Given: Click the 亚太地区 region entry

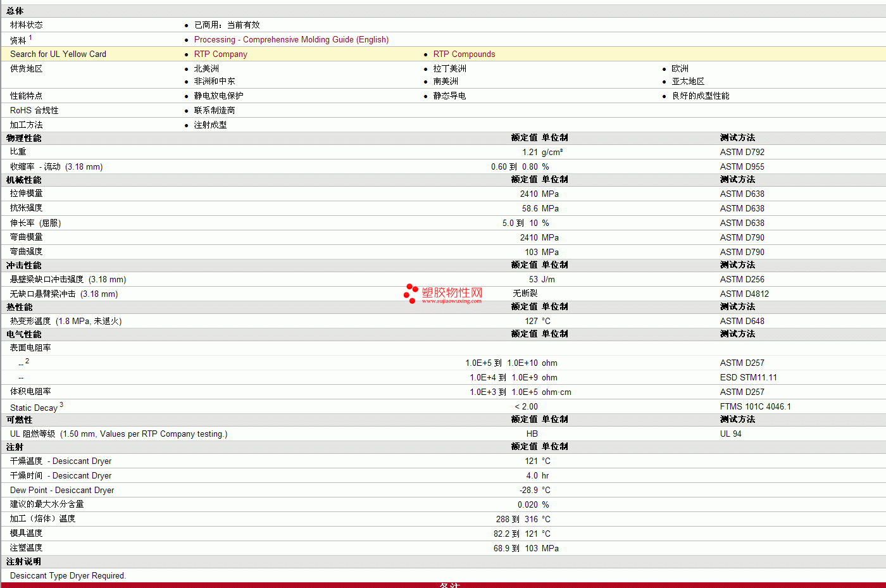Looking at the screenshot, I should [689, 81].
